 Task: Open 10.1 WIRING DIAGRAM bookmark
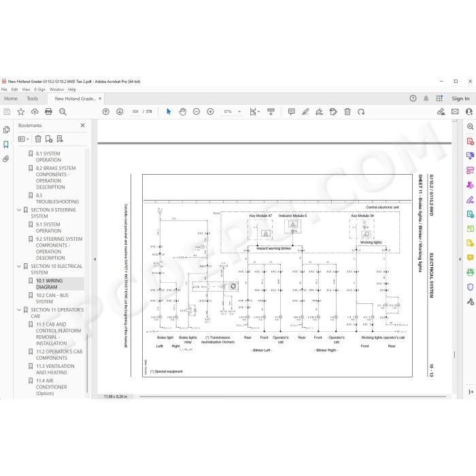(x=50, y=284)
